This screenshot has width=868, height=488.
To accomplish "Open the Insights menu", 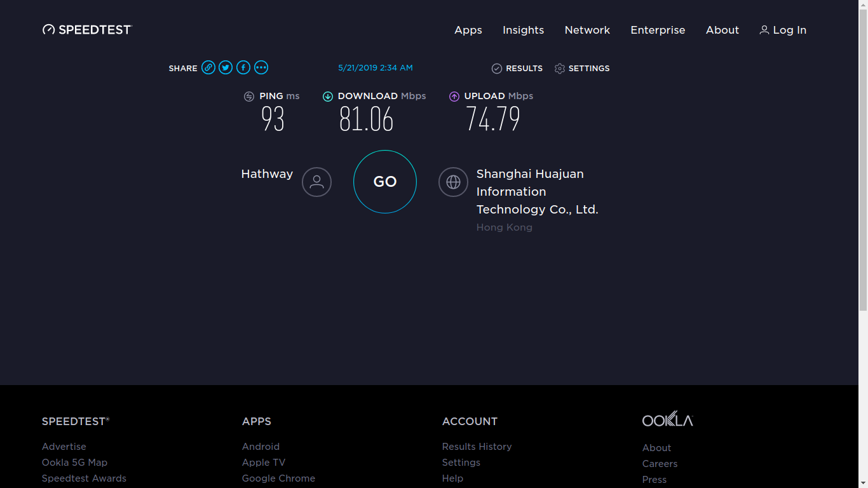I will pos(523,30).
